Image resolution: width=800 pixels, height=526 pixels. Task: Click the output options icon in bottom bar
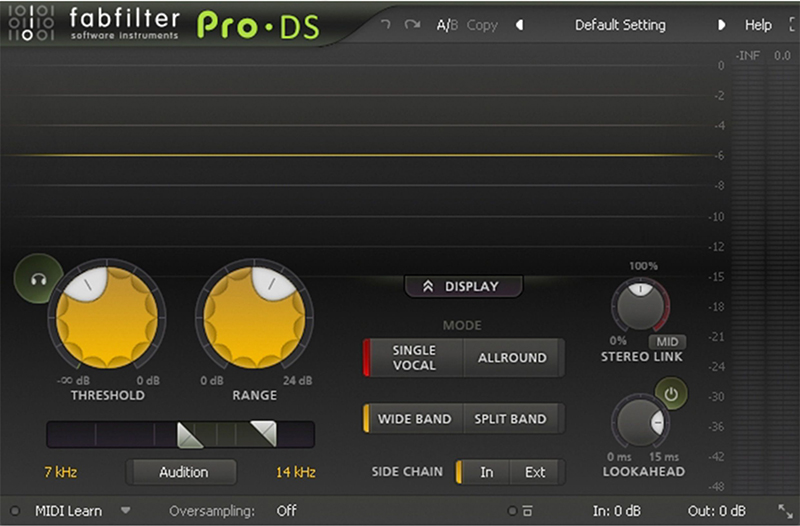click(x=527, y=511)
